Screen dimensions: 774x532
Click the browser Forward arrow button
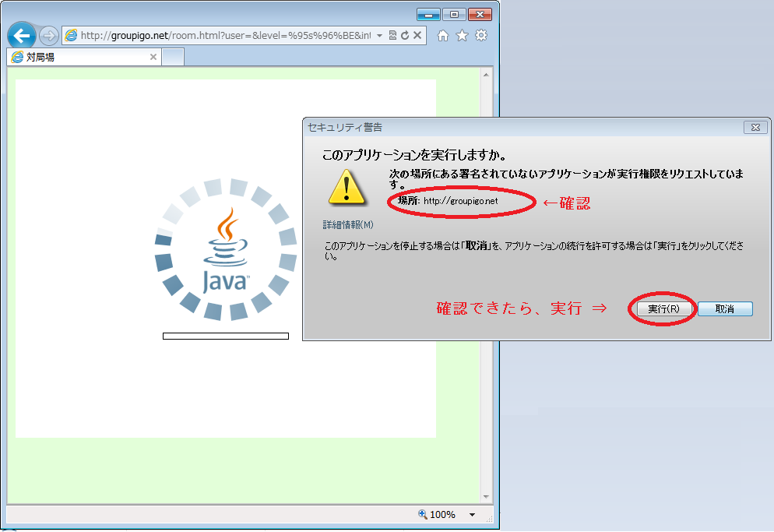click(48, 36)
